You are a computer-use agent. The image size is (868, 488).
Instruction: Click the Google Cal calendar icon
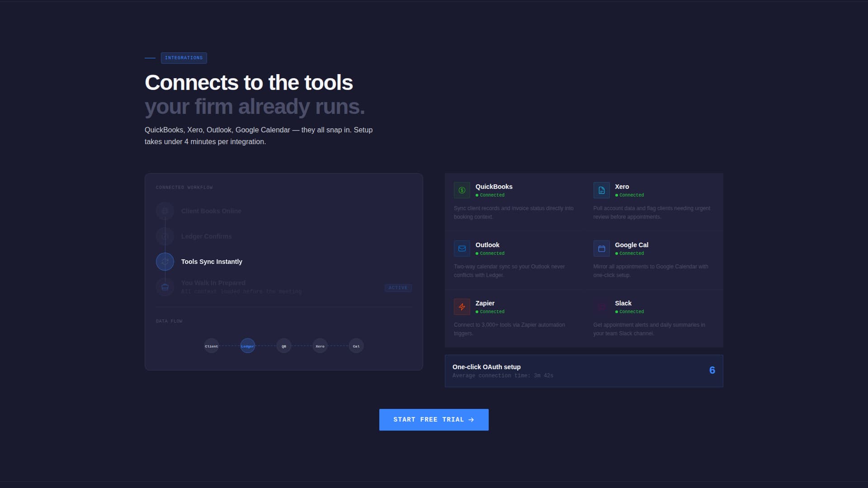point(601,249)
